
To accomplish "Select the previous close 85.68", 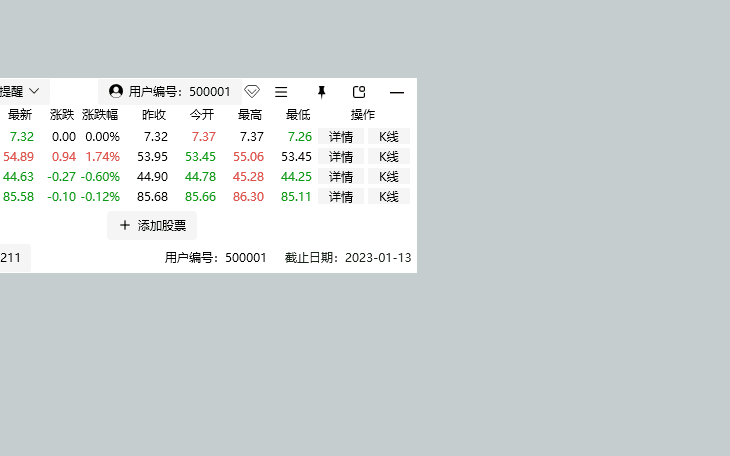I will (152, 197).
